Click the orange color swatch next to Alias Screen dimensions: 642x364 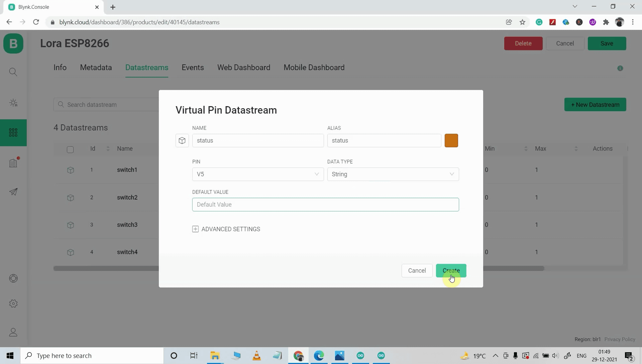click(451, 141)
